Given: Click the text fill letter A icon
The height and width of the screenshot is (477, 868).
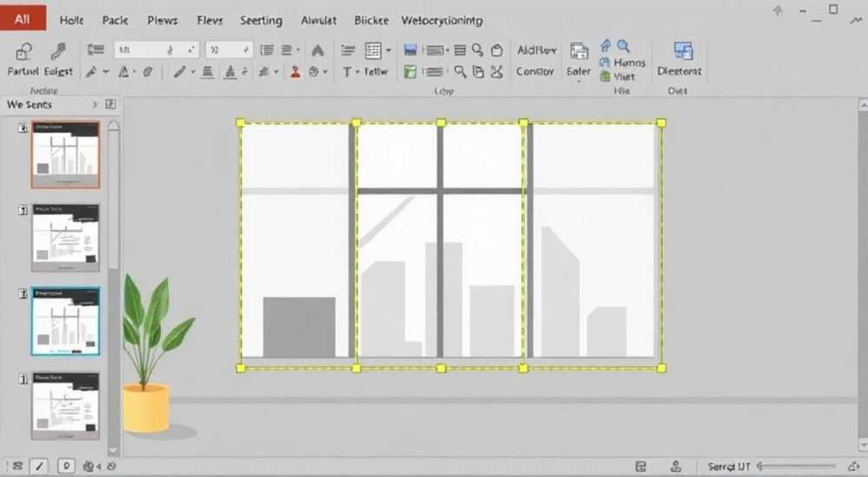Looking at the screenshot, I should (317, 51).
